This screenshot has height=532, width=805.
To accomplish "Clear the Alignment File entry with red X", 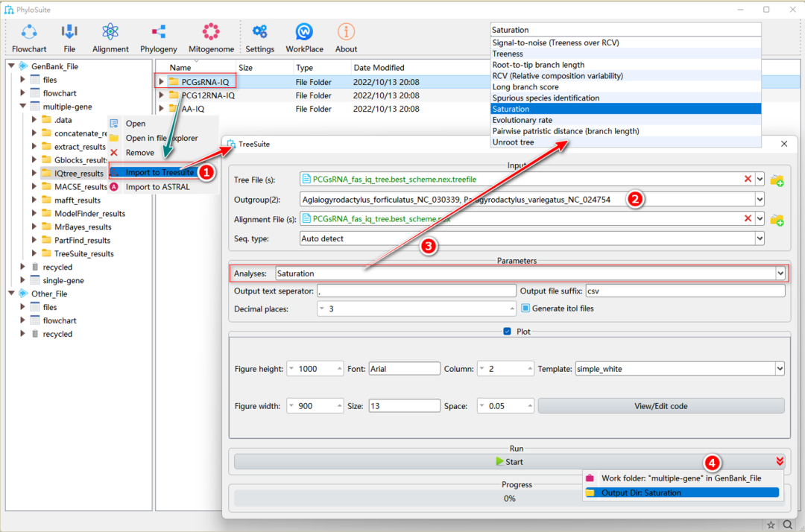I will pos(748,218).
